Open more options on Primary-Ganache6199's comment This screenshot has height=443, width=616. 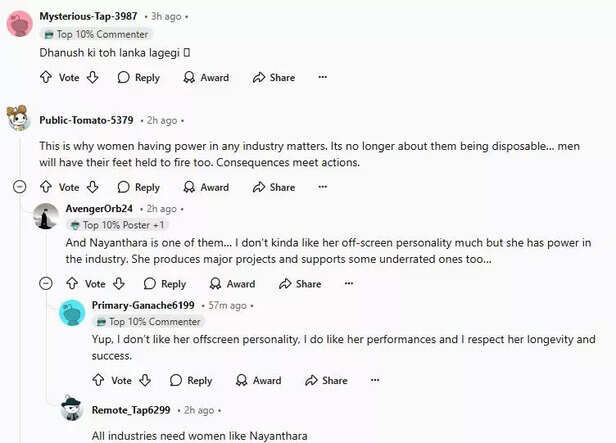375,380
